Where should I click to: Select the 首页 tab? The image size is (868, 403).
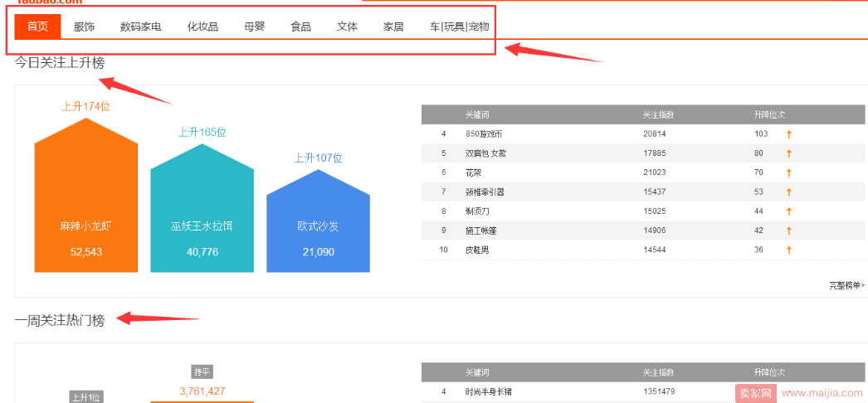click(x=37, y=27)
